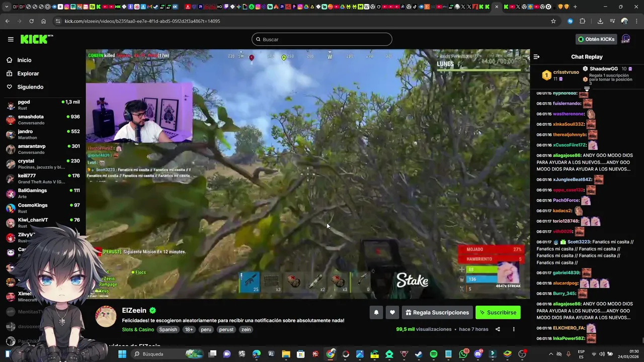Open File Explorer from the taskbar
This screenshot has width=644, height=362.
coord(286,354)
